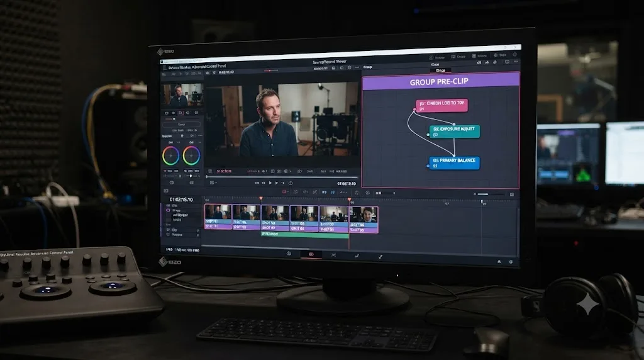Open the fourth bottom page icon

tap(357, 256)
